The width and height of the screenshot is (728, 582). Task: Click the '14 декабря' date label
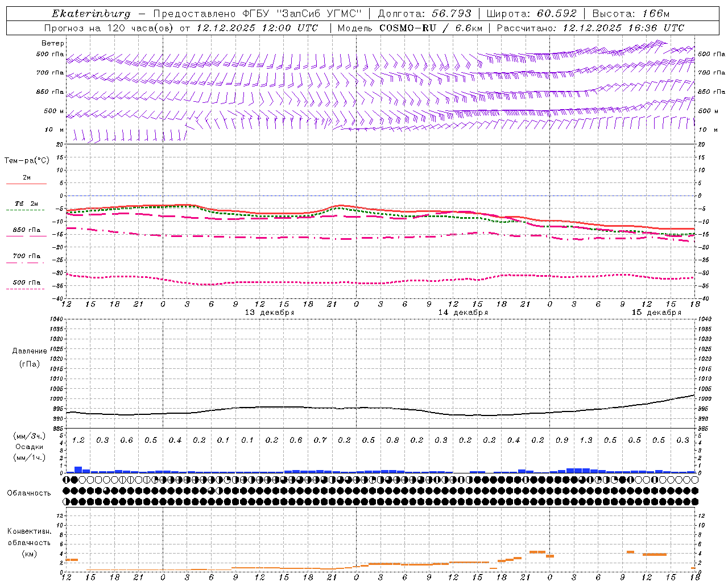463,313
